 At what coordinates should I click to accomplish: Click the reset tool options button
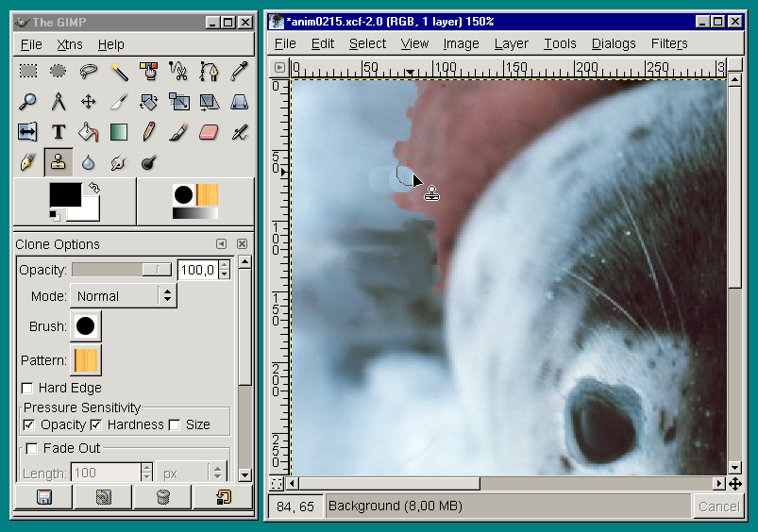[223, 497]
